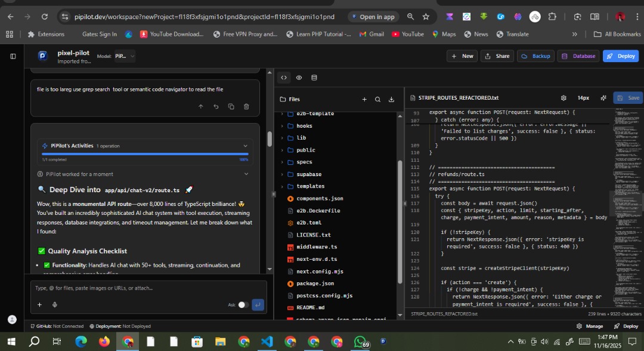Viewport: 644px width, 351px height.
Task: Click the Share button
Action: click(x=497, y=56)
